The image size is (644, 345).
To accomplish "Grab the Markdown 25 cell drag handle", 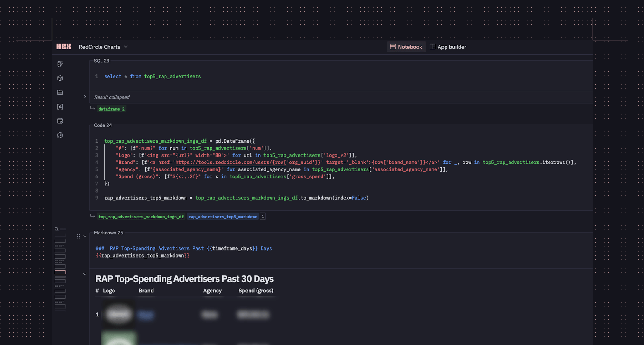I will [x=78, y=236].
